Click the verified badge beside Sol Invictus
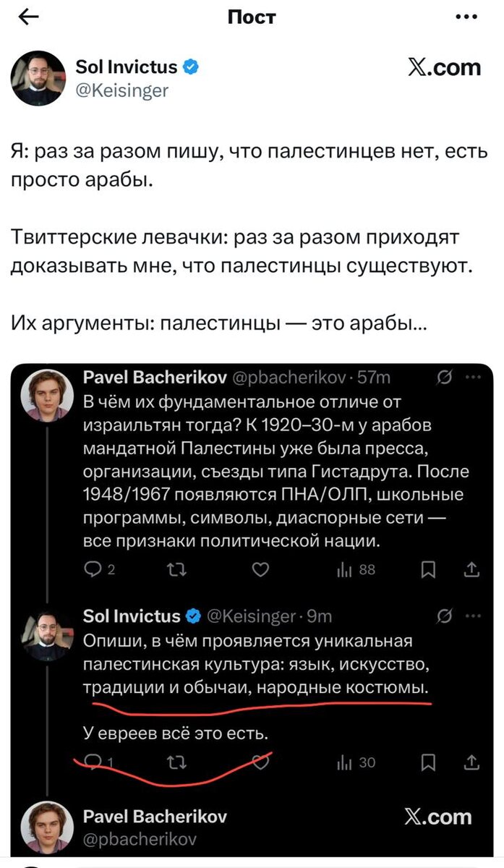The width and height of the screenshot is (504, 868). coord(189,66)
